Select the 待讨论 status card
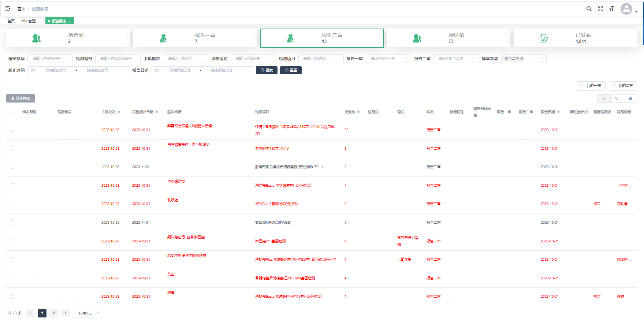 [448, 38]
